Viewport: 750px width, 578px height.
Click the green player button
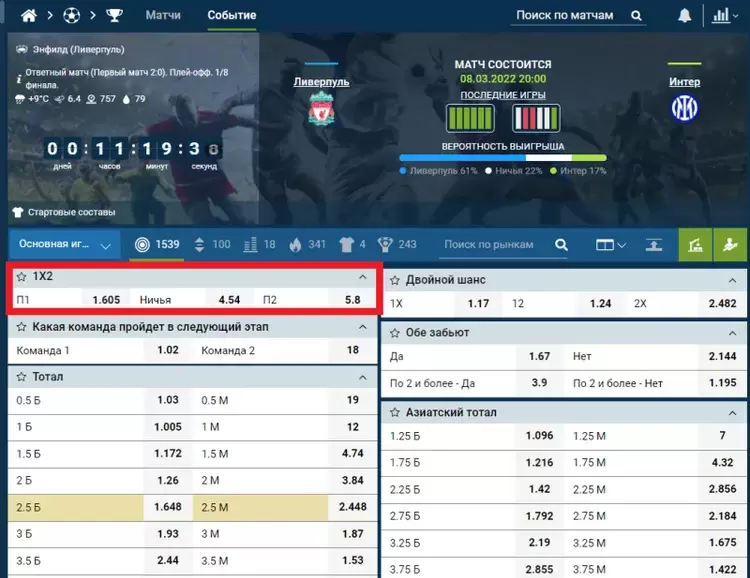tap(730, 245)
